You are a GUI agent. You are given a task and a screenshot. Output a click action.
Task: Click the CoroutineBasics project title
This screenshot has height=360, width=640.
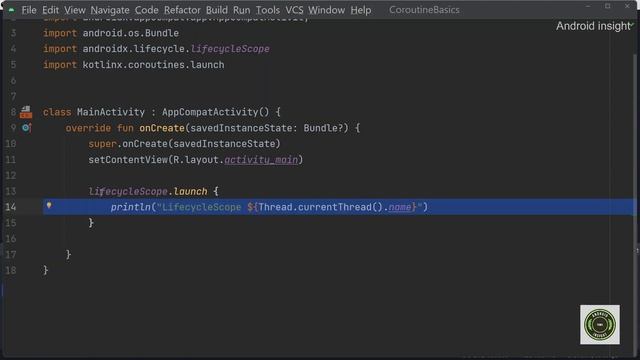click(x=424, y=10)
